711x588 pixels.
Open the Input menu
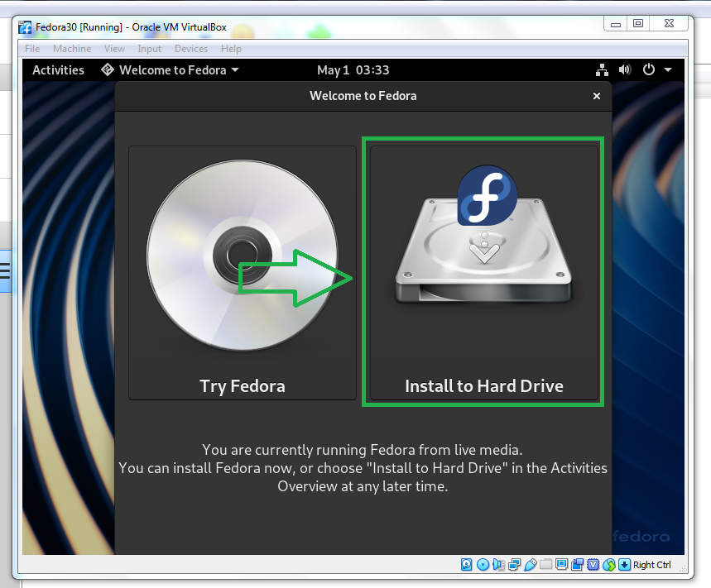click(149, 49)
